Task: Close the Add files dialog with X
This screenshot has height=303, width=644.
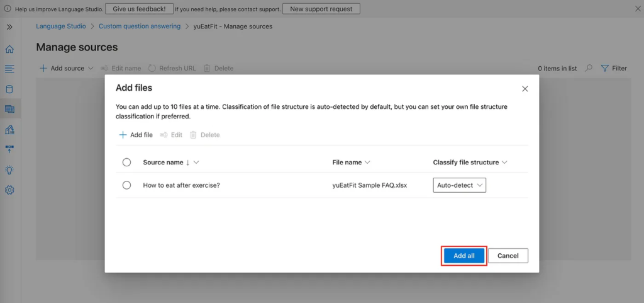Action: click(525, 89)
